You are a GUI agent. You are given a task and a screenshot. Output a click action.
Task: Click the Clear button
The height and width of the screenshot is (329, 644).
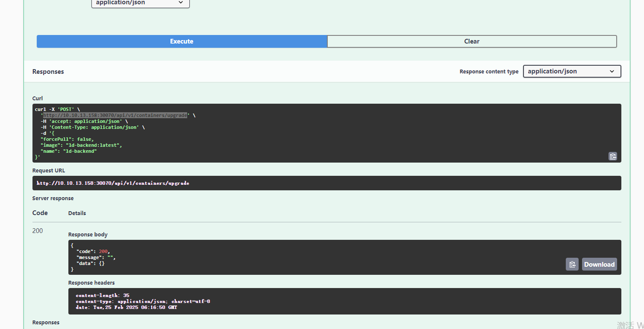click(x=472, y=41)
